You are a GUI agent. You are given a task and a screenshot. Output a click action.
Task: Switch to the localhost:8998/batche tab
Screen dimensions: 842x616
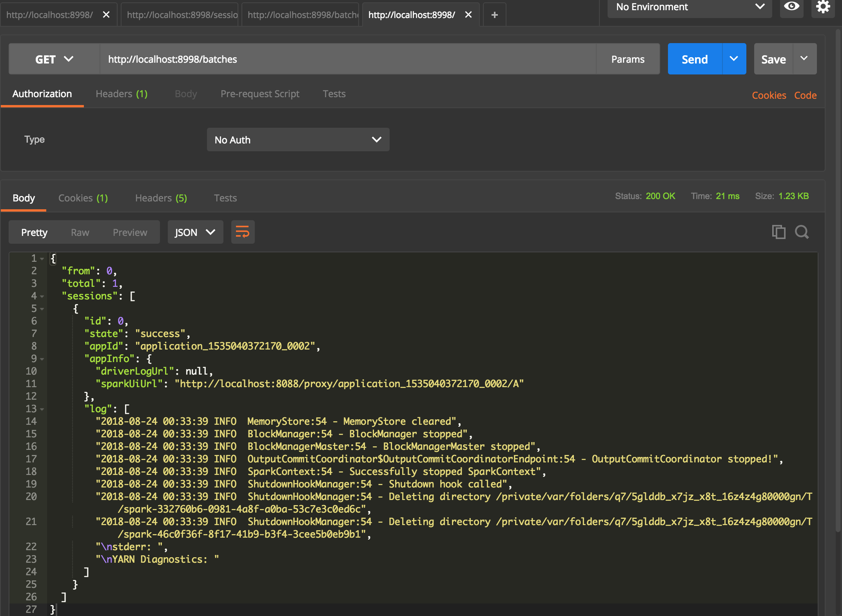[x=300, y=15]
